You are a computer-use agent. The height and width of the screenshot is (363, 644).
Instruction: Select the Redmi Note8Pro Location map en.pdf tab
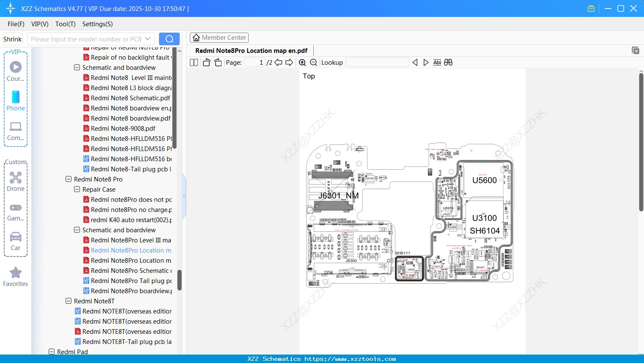(x=251, y=51)
